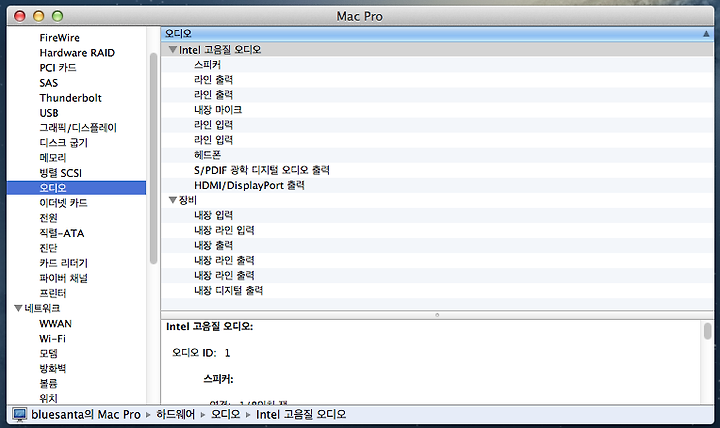Show 메모리 information

click(53, 158)
